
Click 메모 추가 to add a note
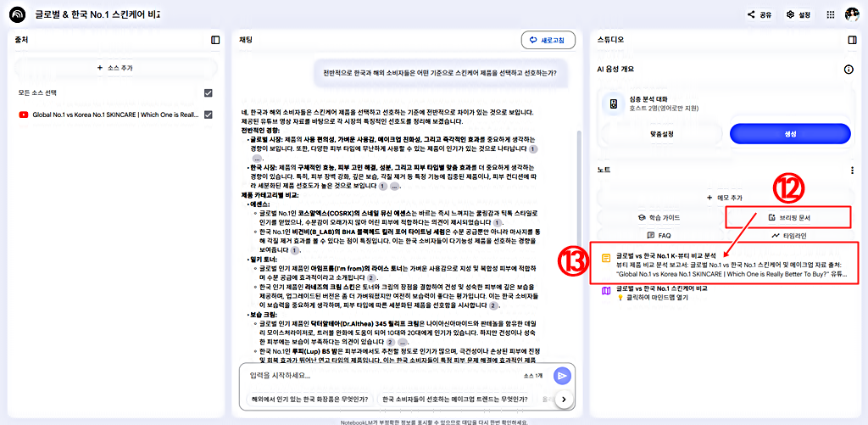click(x=726, y=198)
